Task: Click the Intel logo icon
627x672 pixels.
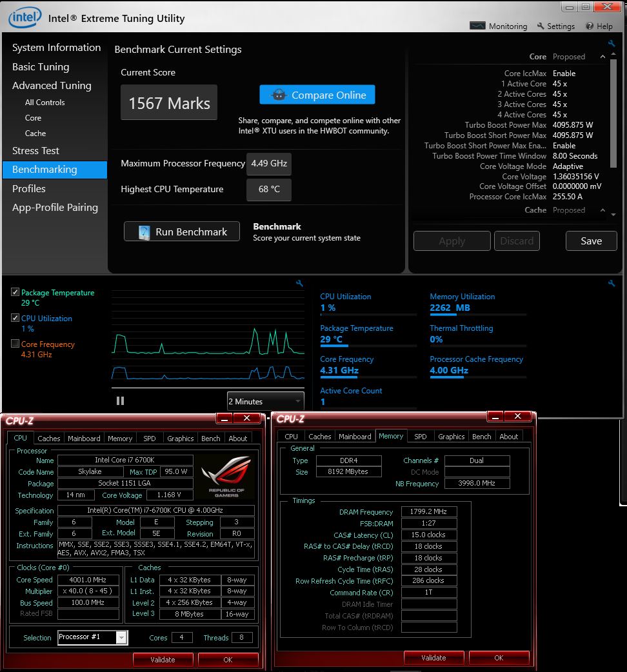Action: pyautogui.click(x=25, y=17)
